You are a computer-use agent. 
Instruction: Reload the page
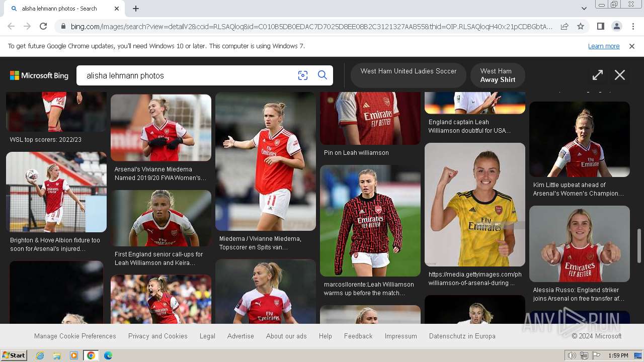click(x=43, y=26)
